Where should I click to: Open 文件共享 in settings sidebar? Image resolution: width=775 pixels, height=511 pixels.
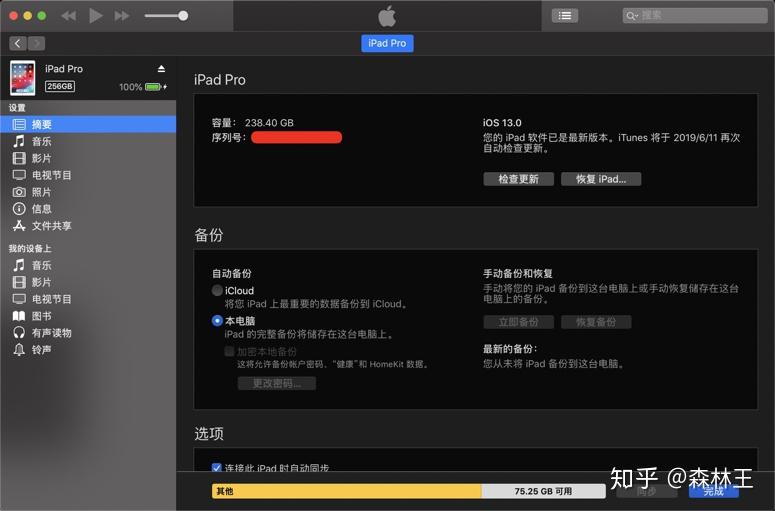click(88, 226)
